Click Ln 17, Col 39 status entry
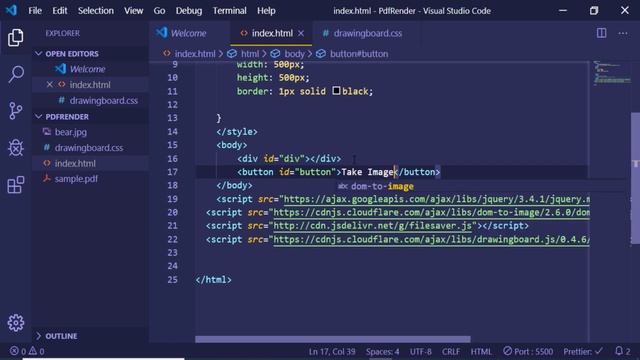The image size is (640, 360). [x=332, y=351]
